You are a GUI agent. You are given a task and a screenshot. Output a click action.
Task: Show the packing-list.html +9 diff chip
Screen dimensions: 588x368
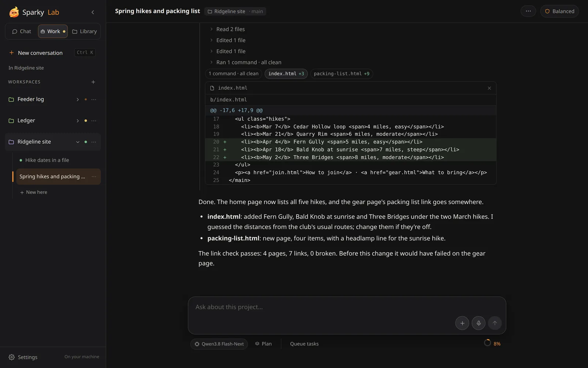[341, 74]
